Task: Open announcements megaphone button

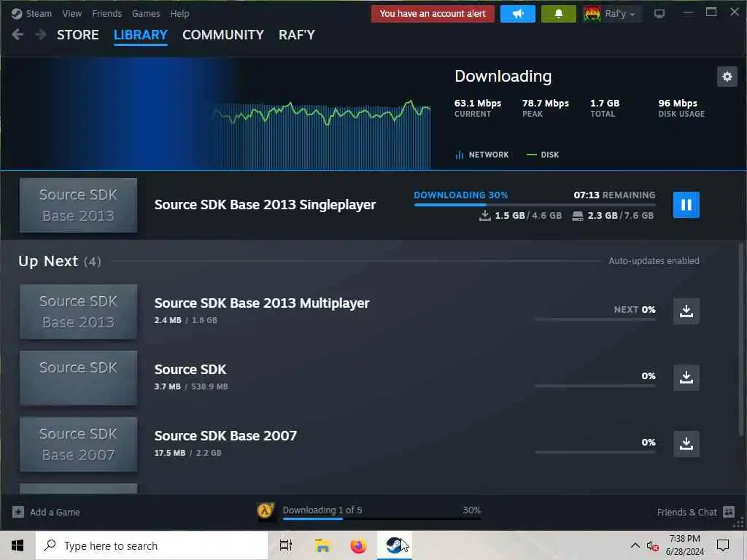Action: coord(518,14)
